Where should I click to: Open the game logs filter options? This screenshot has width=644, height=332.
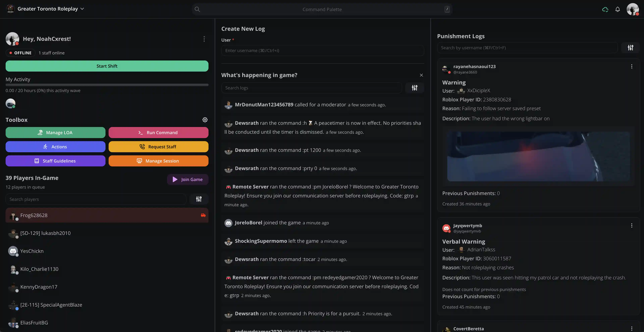[415, 88]
